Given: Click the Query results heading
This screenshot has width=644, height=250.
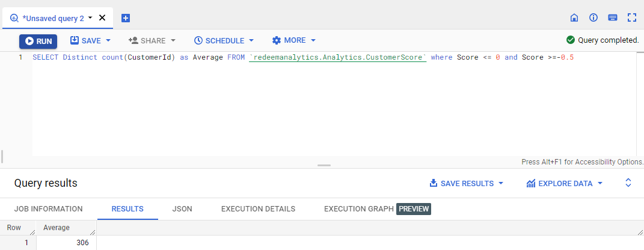Looking at the screenshot, I should point(46,183).
